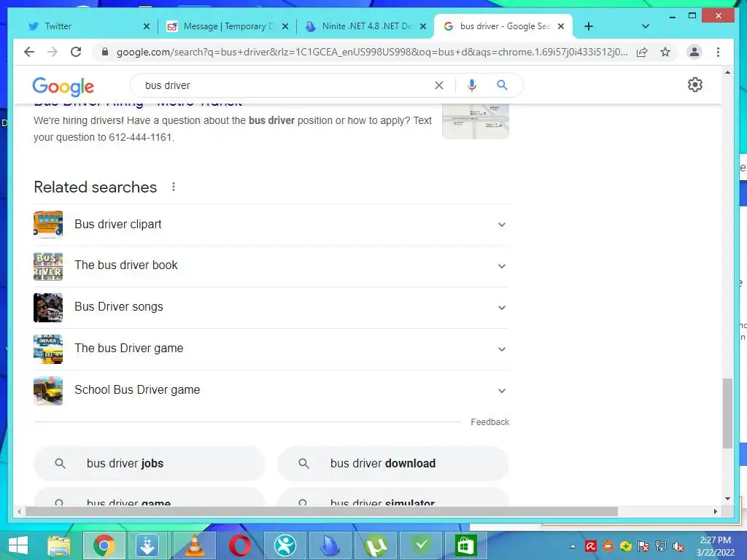
Task: Expand The bus Driver game result
Action: (x=502, y=349)
